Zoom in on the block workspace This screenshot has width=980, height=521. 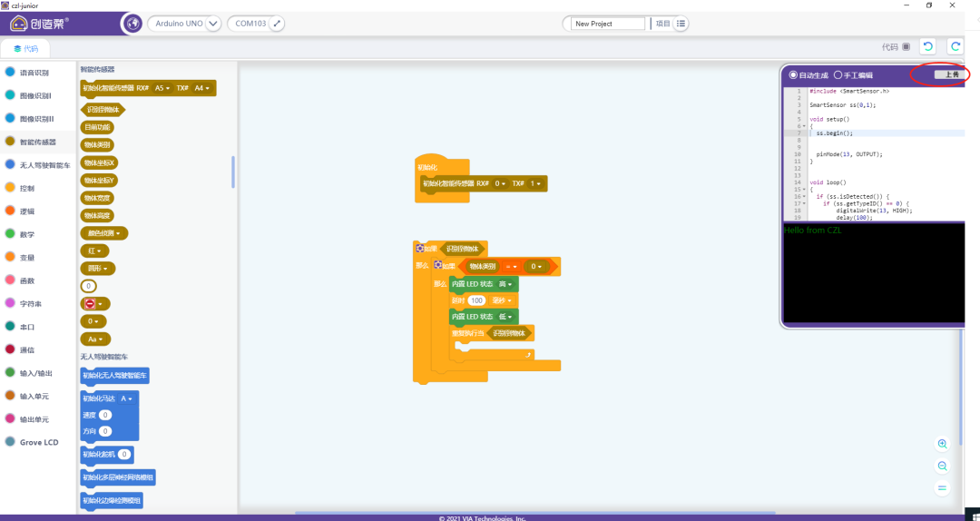tap(942, 444)
